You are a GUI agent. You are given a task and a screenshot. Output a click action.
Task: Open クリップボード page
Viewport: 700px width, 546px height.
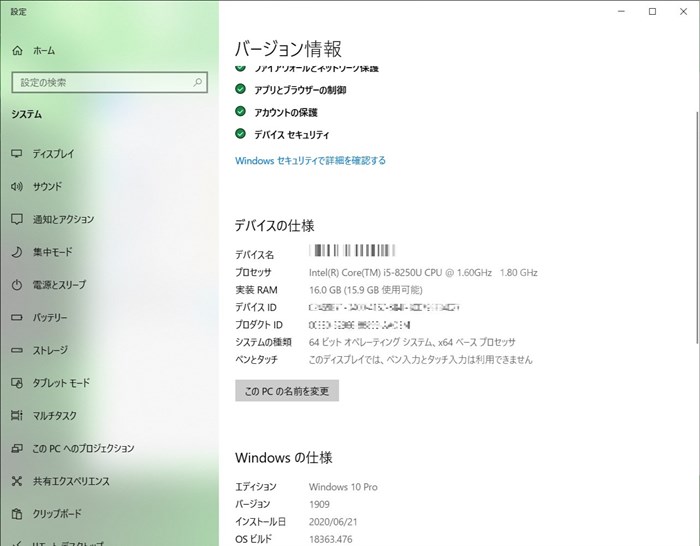pos(57,514)
